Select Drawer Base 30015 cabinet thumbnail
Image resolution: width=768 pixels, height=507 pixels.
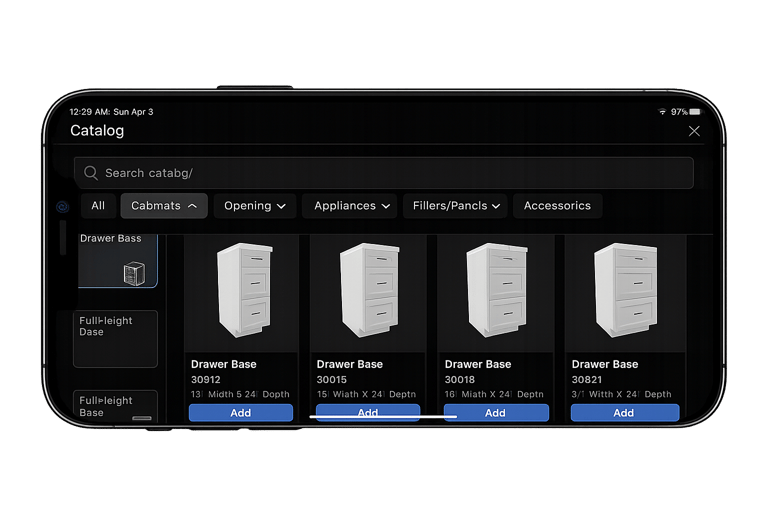(369, 290)
